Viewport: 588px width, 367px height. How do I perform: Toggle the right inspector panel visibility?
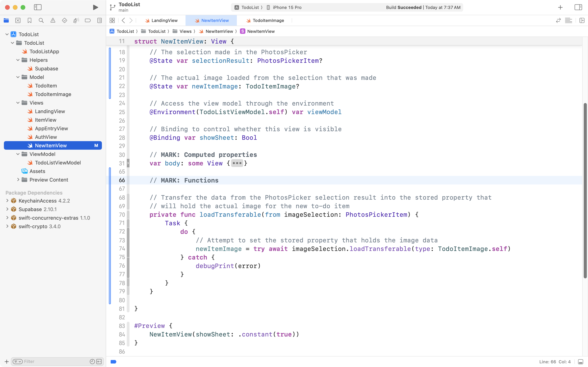click(x=578, y=7)
